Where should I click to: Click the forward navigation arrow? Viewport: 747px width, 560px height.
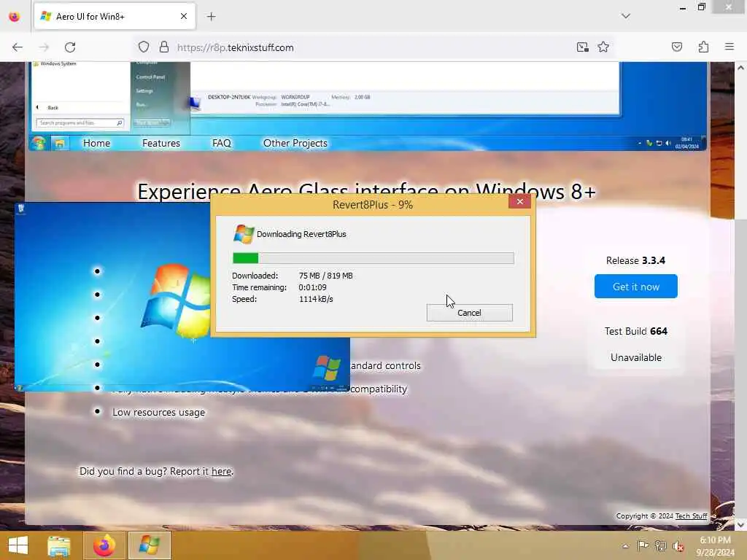[44, 47]
